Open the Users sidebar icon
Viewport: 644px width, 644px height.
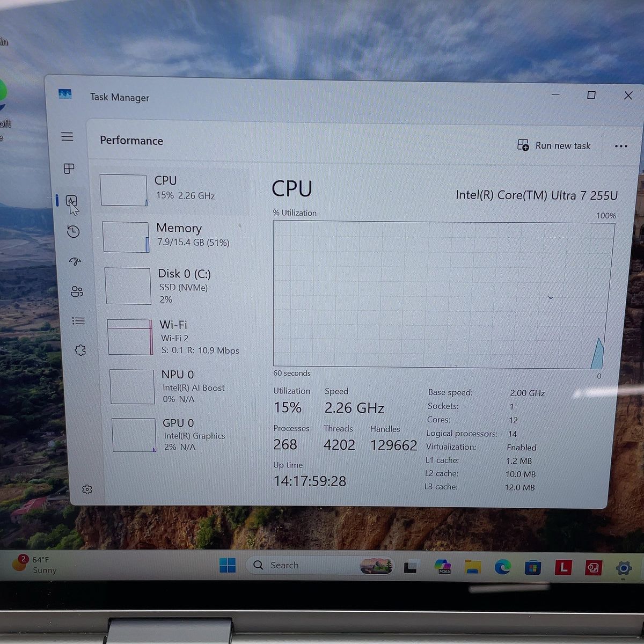click(x=77, y=291)
